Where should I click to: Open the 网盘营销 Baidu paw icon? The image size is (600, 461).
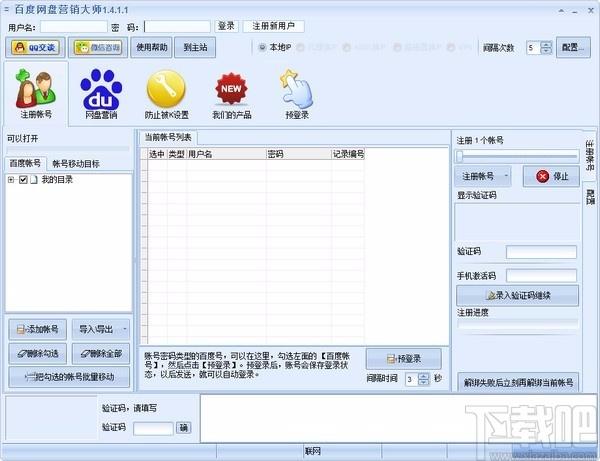coord(101,94)
